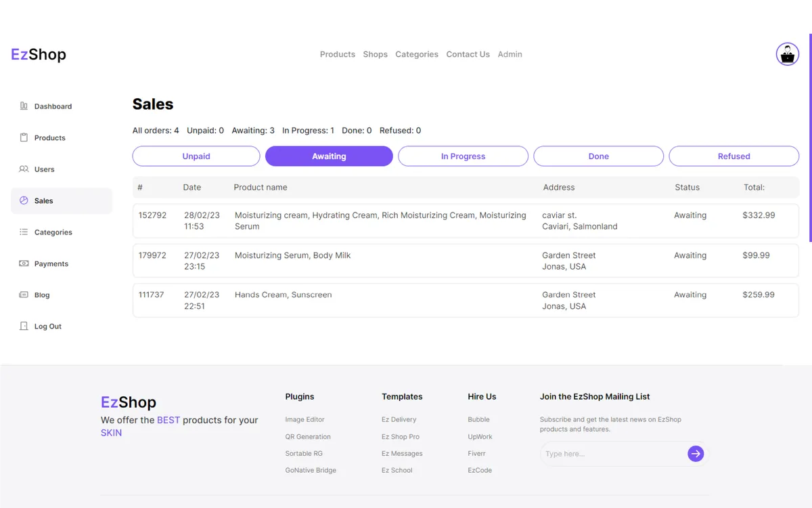Show Refused orders tab

coord(734,156)
